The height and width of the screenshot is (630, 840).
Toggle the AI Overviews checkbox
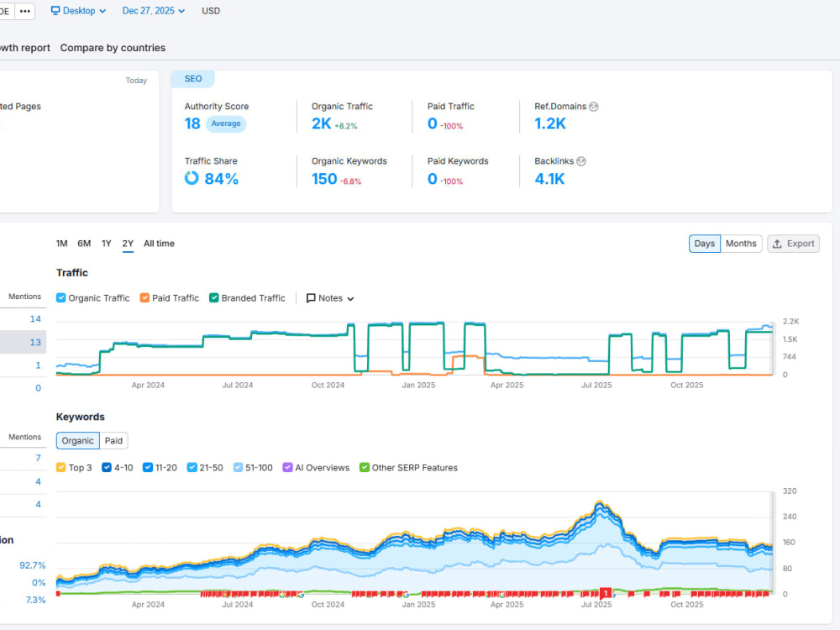click(287, 467)
